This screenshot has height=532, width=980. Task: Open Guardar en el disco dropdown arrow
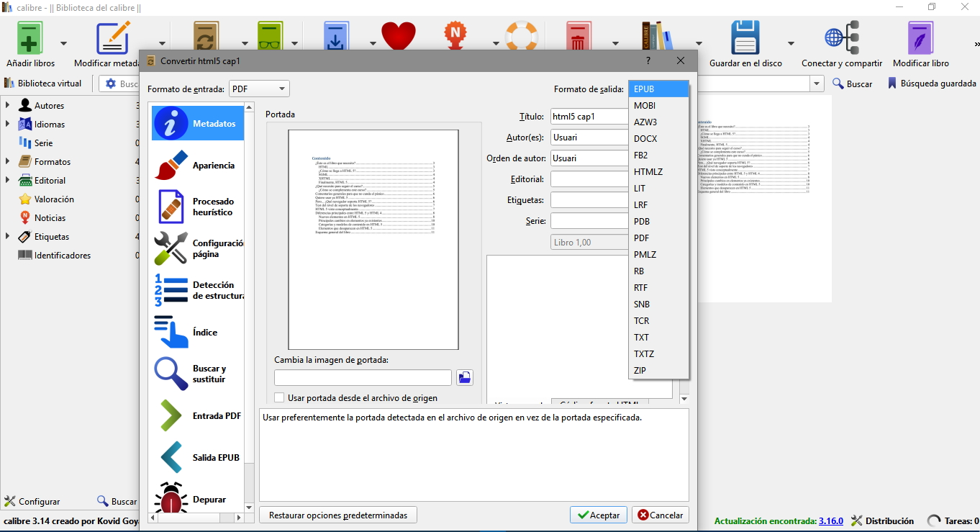pos(791,43)
